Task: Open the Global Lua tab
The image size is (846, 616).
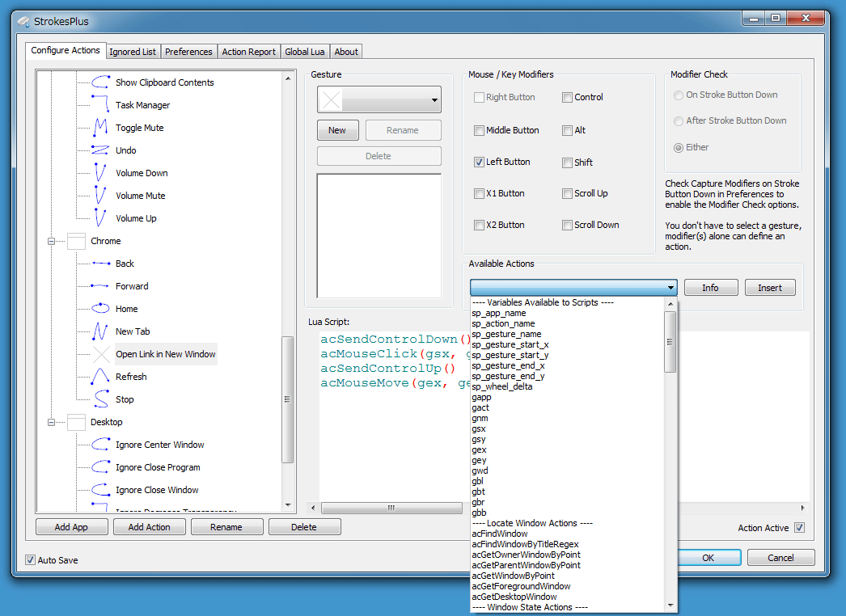Action: click(x=305, y=52)
